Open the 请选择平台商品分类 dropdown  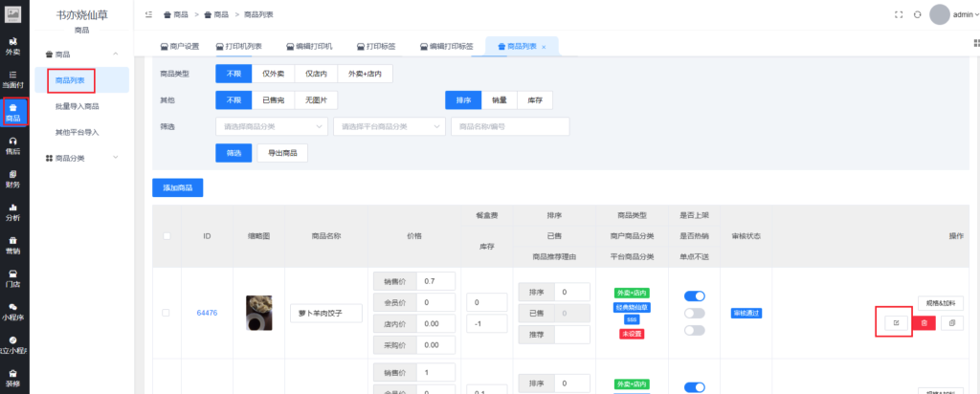coord(389,126)
